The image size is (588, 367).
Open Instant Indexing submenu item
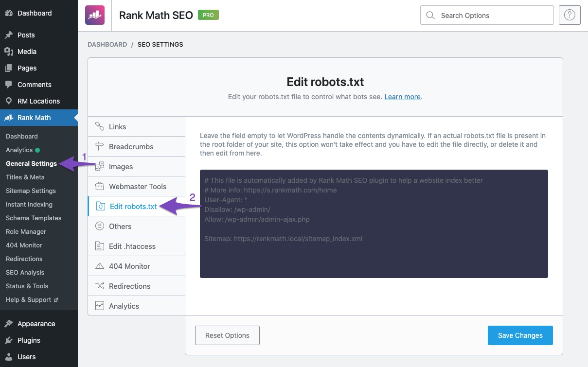coord(29,205)
